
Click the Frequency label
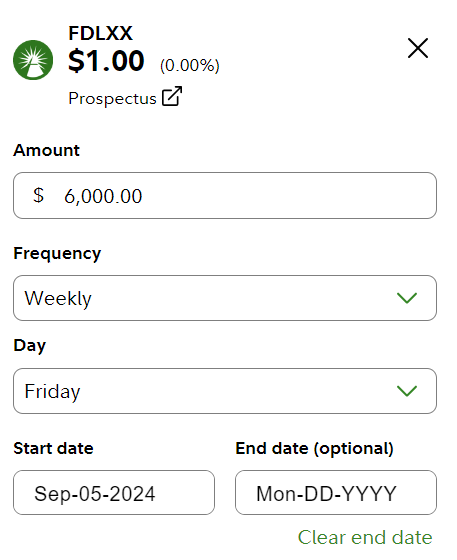coord(57,254)
